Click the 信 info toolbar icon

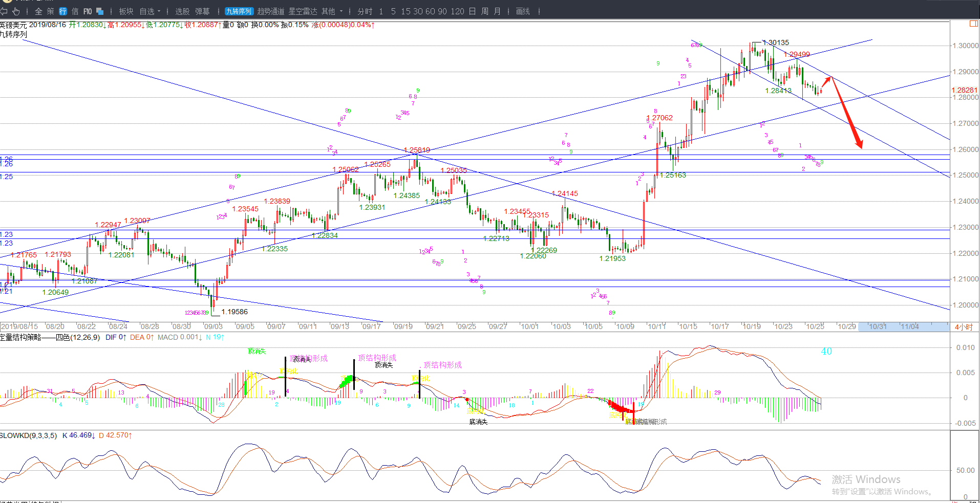(75, 11)
